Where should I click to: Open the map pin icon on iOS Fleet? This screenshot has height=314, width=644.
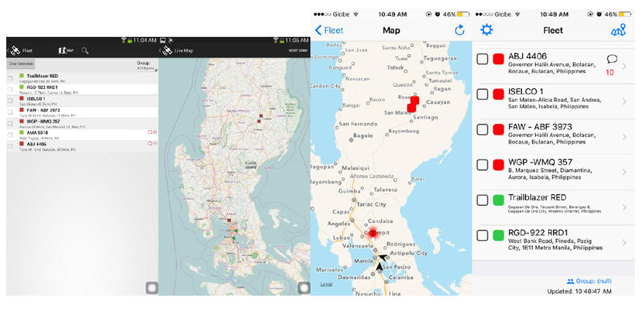tap(618, 30)
